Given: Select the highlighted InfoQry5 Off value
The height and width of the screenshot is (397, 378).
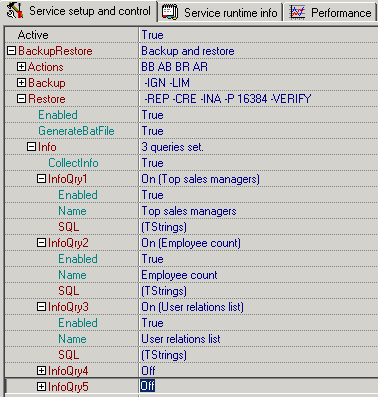Looking at the screenshot, I should point(147,386).
